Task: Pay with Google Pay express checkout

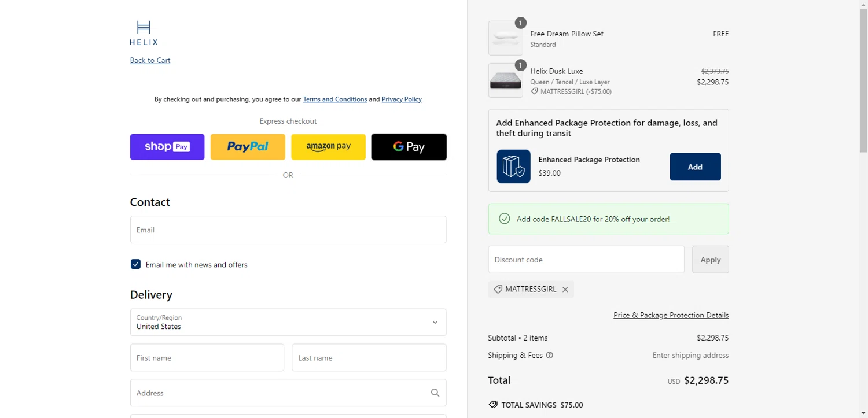Action: (x=409, y=147)
